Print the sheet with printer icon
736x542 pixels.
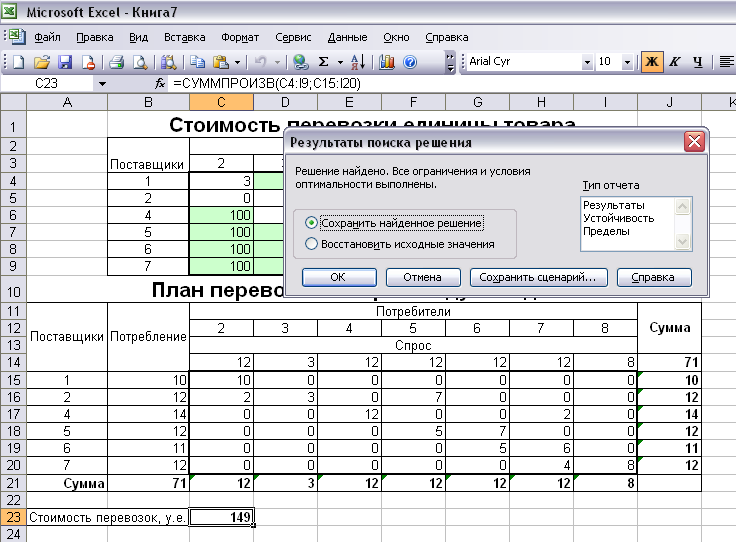click(116, 62)
